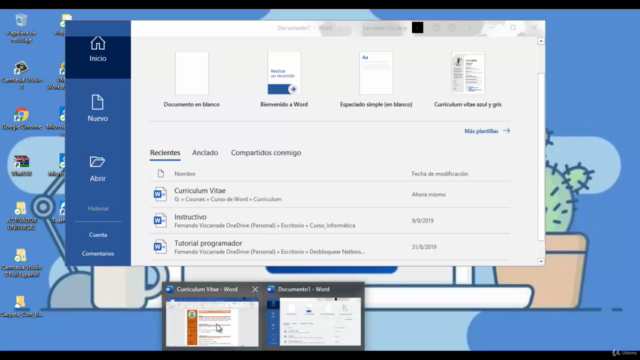
Task: Open Comentarios in the Word sidebar
Action: point(98,253)
